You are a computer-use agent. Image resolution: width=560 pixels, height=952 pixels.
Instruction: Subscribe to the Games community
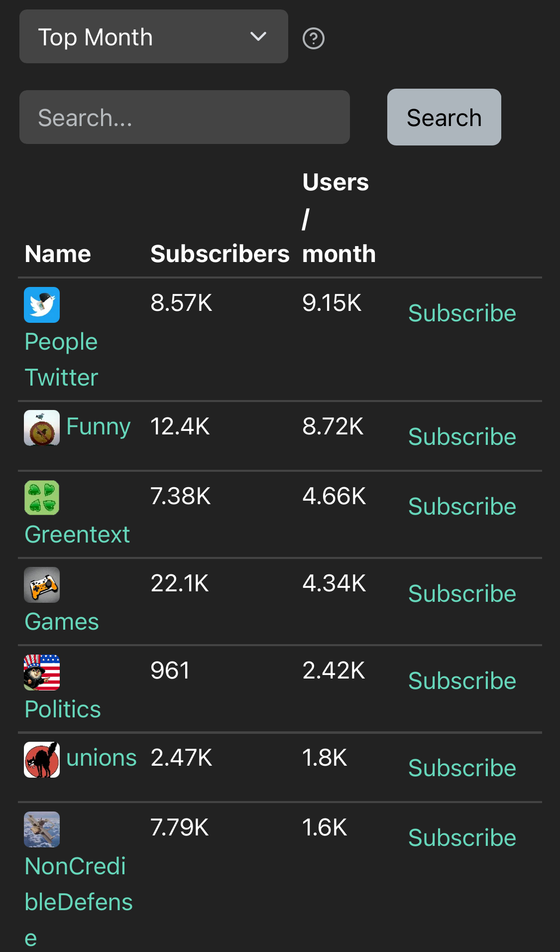[x=462, y=594]
